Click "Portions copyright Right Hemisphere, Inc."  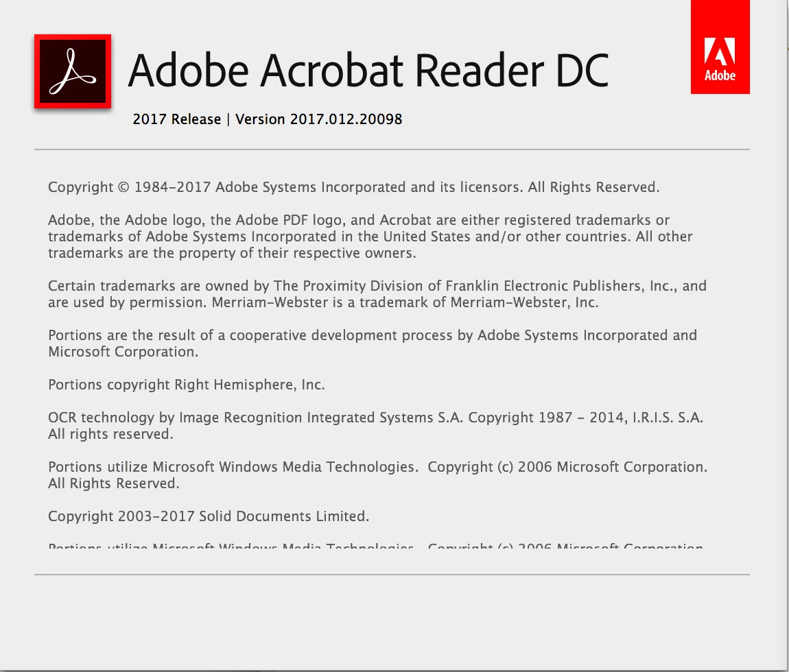pyautogui.click(x=186, y=385)
